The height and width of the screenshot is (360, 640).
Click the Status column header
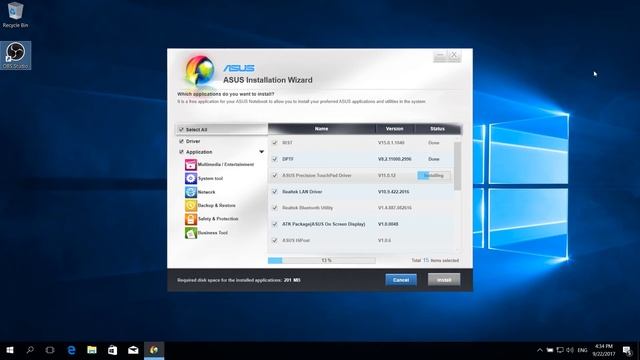[437, 129]
